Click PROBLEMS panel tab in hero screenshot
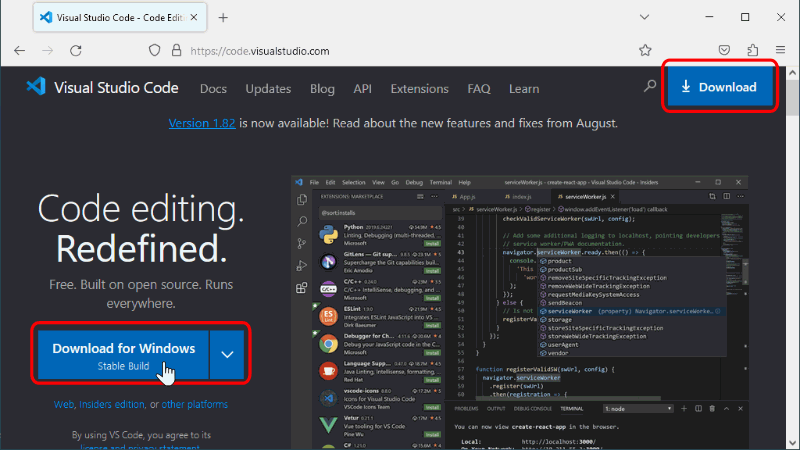Image resolution: width=800 pixels, height=450 pixels. [466, 409]
